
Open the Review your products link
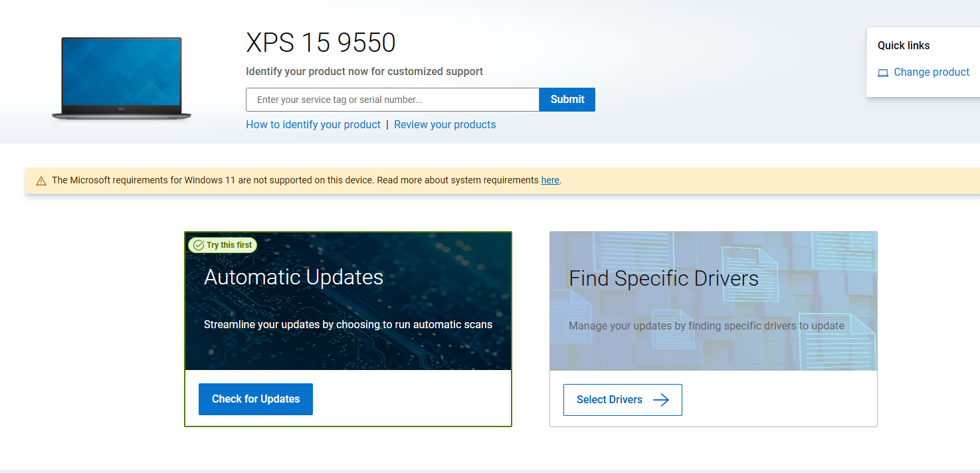point(444,125)
